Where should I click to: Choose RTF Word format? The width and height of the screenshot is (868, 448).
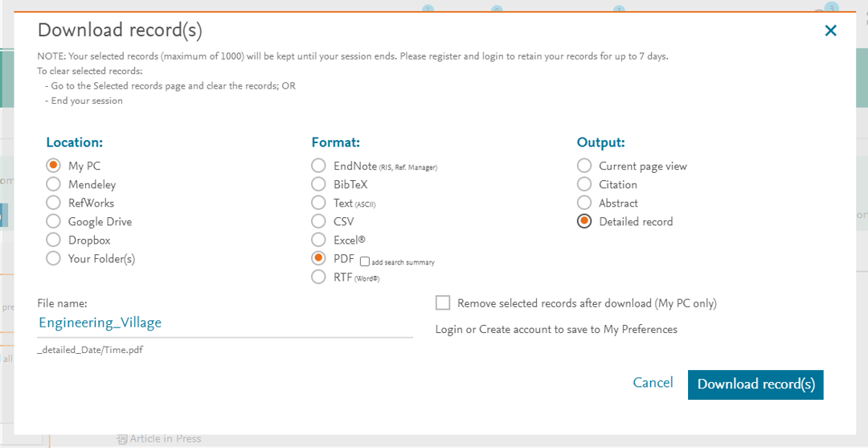point(319,277)
